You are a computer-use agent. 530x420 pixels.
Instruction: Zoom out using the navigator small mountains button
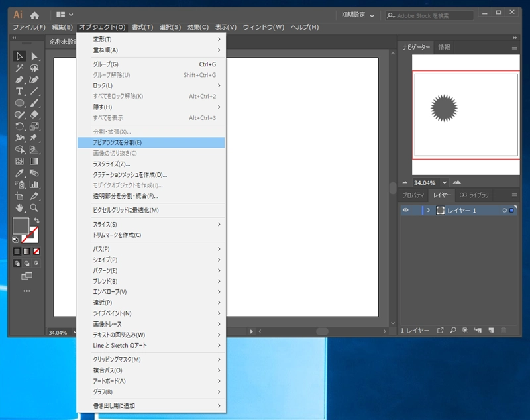point(405,182)
